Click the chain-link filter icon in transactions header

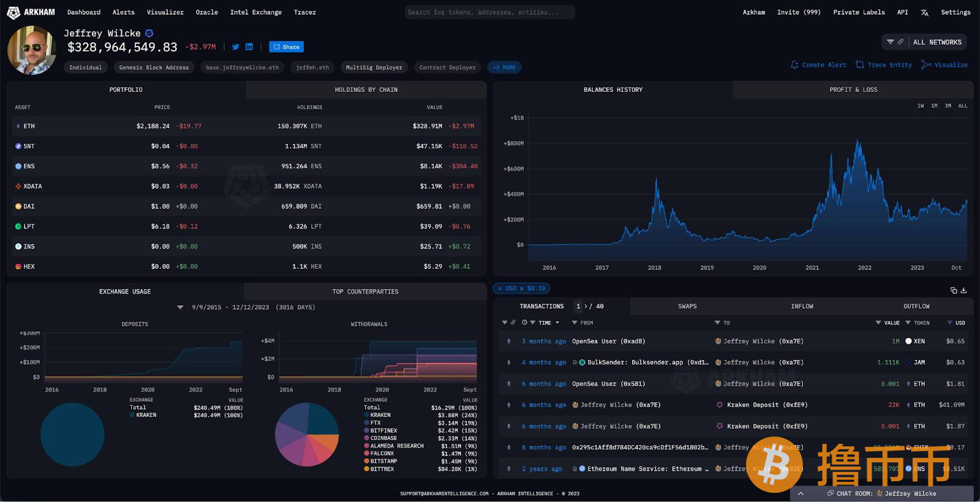coord(513,323)
